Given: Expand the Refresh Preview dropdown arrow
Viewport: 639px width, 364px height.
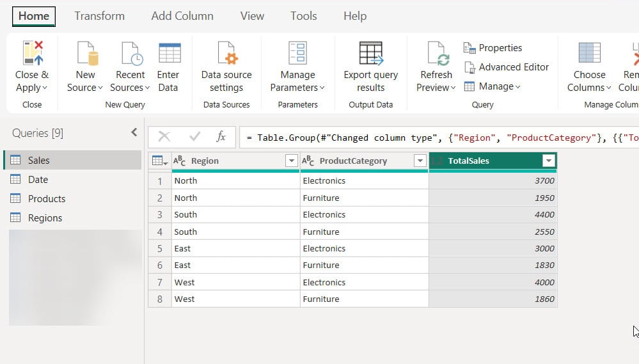Looking at the screenshot, I should pos(453,88).
